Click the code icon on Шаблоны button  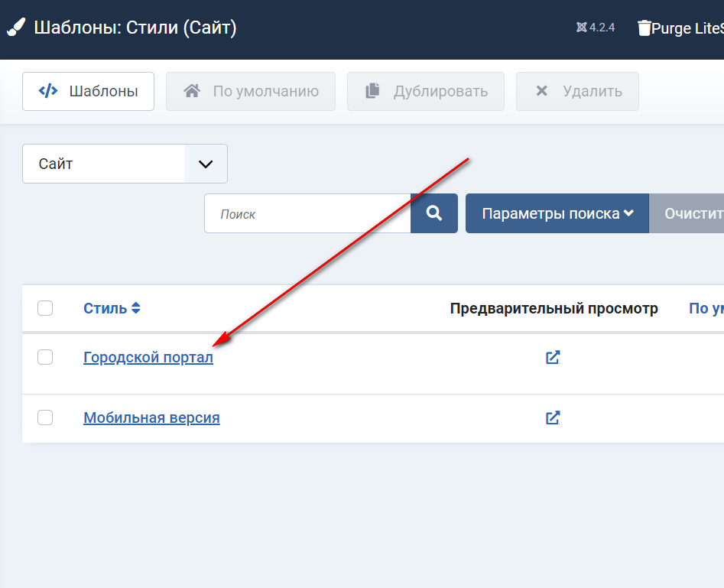pos(48,91)
